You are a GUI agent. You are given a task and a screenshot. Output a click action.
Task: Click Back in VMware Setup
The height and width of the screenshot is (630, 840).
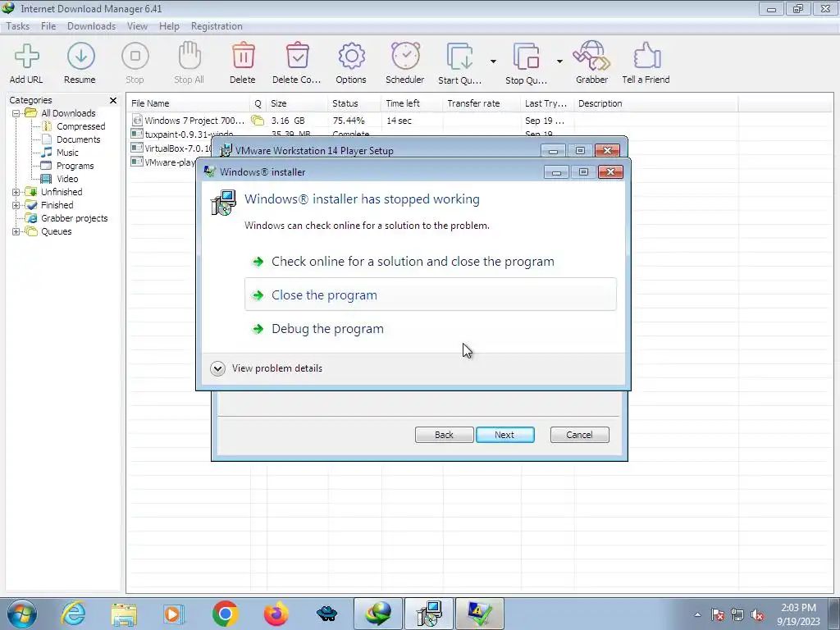coord(444,435)
